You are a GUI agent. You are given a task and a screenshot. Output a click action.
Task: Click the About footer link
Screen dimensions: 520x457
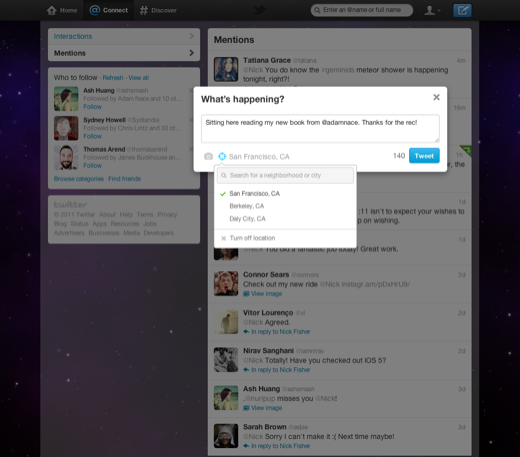click(107, 215)
